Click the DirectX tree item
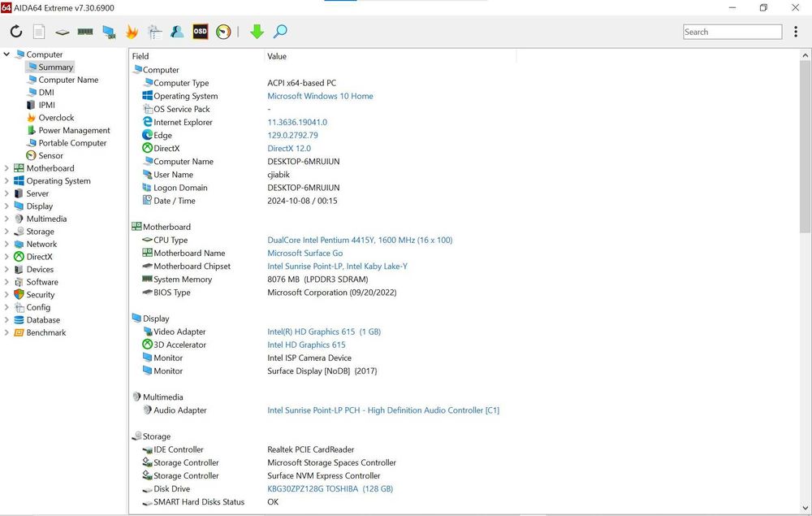 point(33,257)
